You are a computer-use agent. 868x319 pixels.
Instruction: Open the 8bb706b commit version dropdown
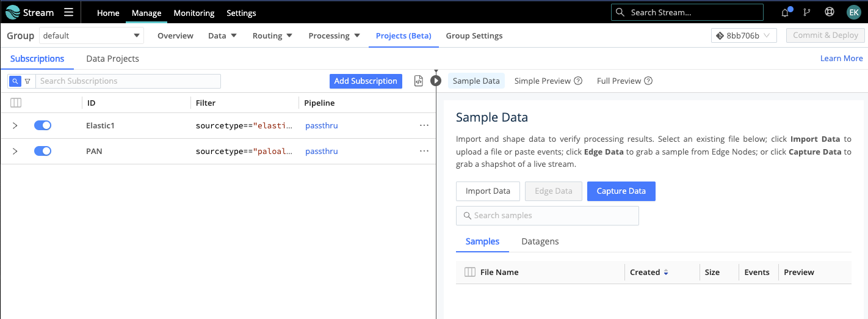[744, 35]
